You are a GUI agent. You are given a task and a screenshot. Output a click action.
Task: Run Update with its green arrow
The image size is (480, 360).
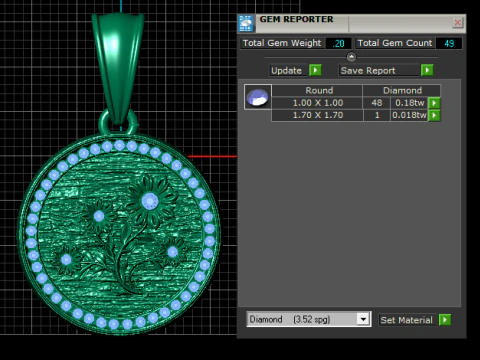(x=315, y=70)
